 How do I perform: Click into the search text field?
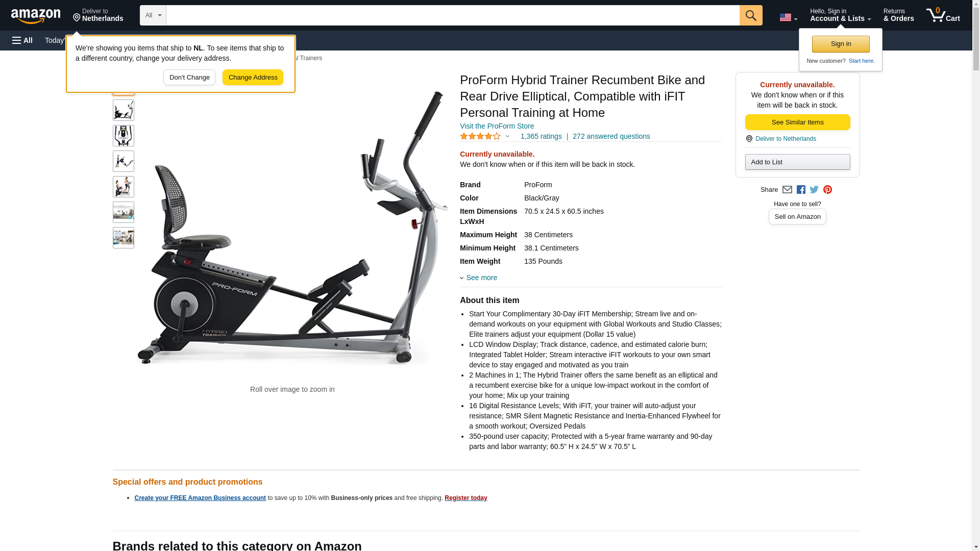[452, 15]
